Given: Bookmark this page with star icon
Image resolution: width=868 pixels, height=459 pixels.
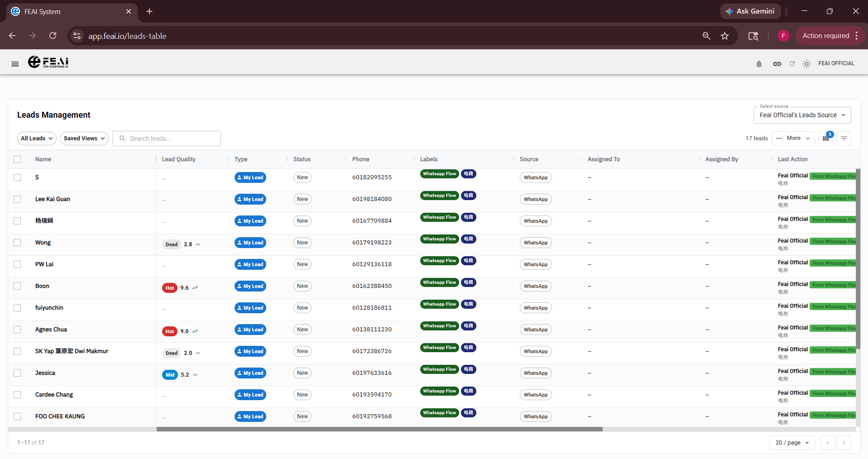Looking at the screenshot, I should coord(725,36).
